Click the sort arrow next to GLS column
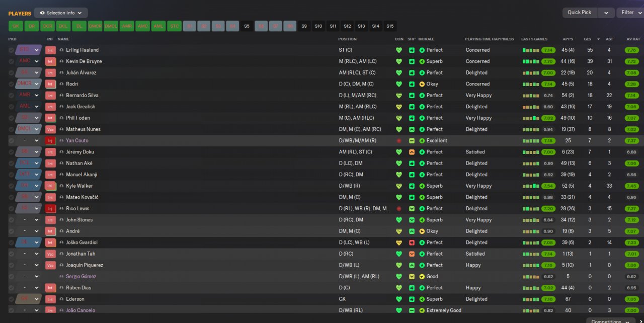 click(x=598, y=39)
